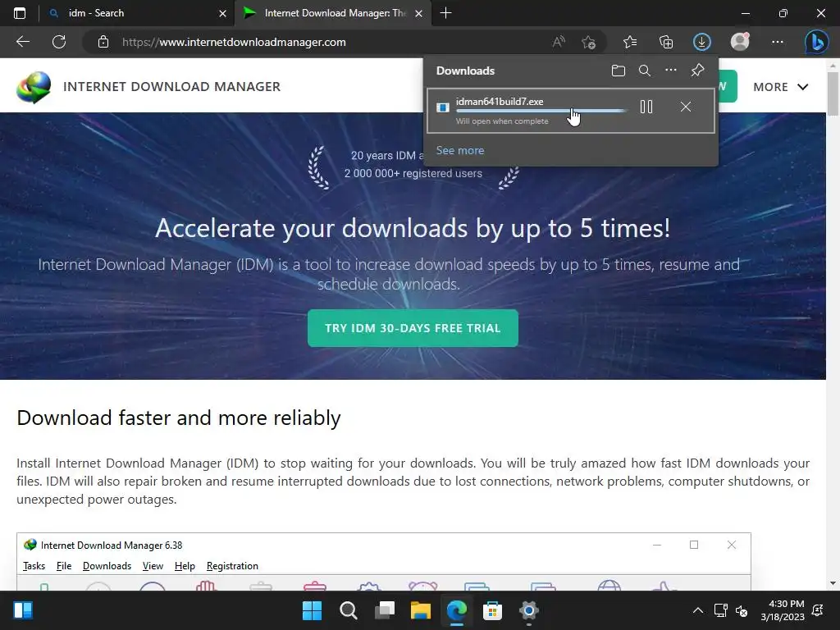Click 'See more' in Downloads panel
The image size is (840, 630).
tap(460, 151)
